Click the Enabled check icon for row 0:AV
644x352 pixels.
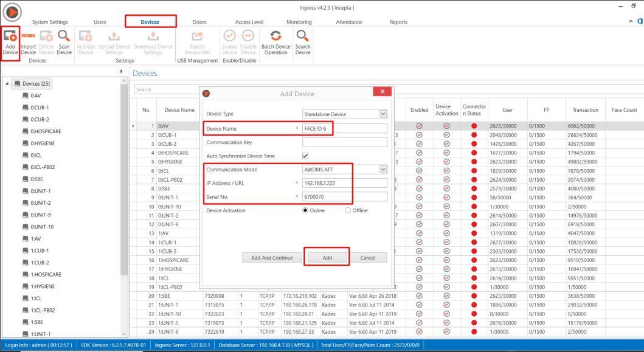pos(419,126)
